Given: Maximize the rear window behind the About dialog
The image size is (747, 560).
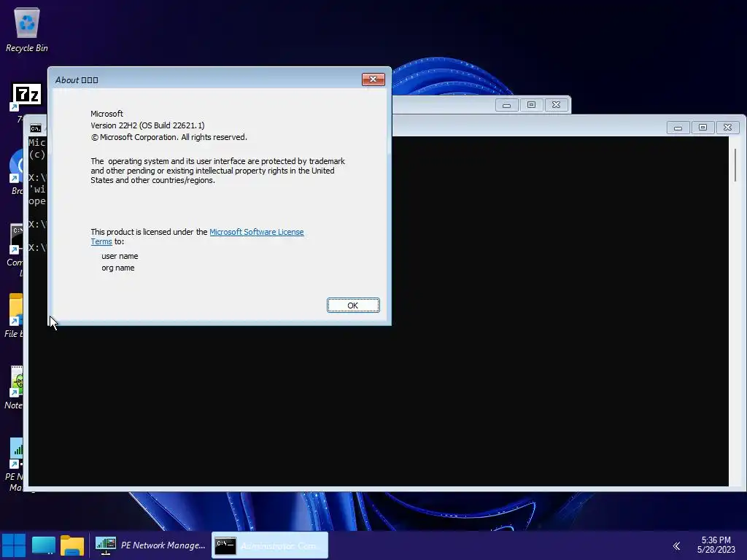Looking at the screenshot, I should coord(531,105).
